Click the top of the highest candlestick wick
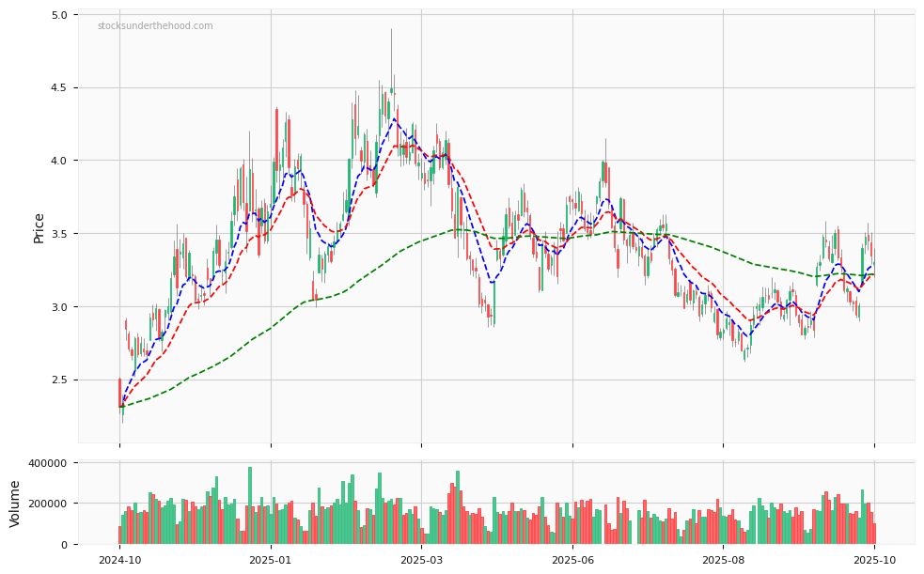The image size is (924, 574). click(392, 29)
